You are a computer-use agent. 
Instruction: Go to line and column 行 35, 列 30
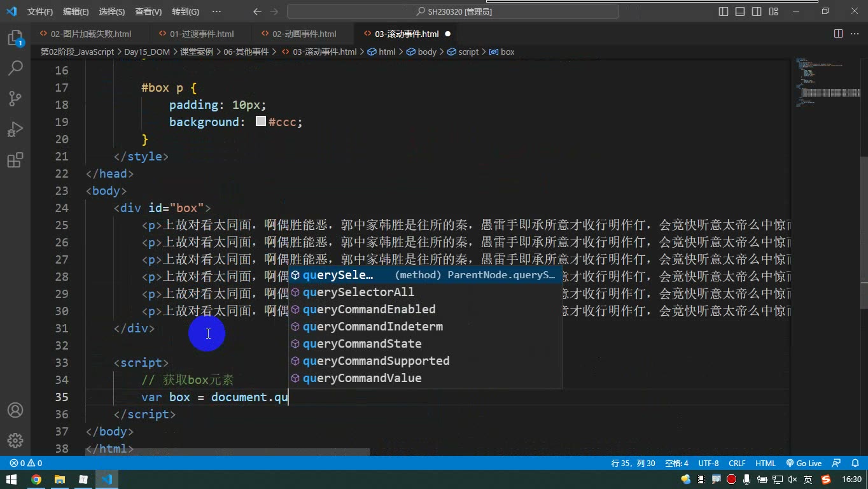633,464
